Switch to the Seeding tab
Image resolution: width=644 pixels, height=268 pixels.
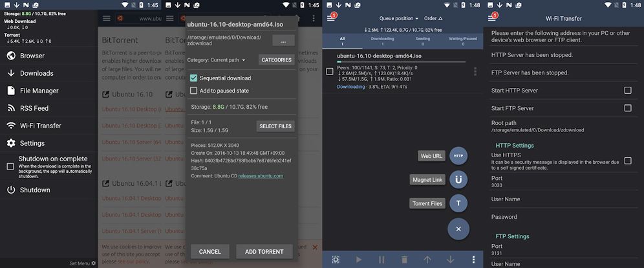click(423, 41)
